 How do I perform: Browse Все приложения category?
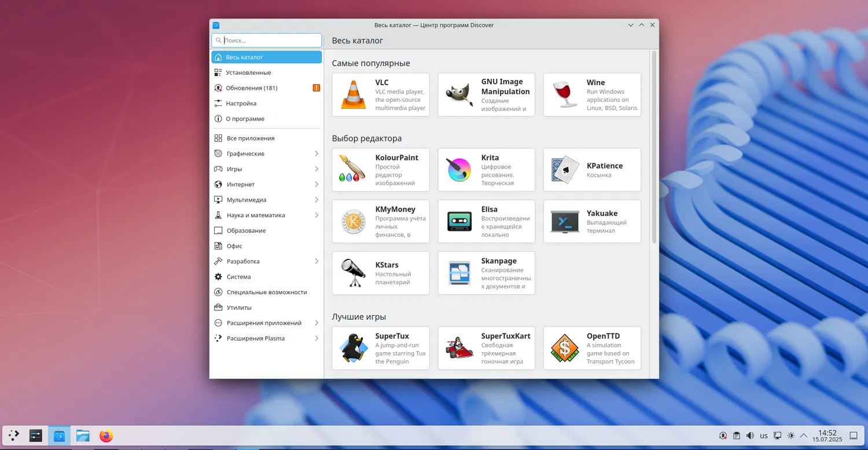tap(267, 138)
